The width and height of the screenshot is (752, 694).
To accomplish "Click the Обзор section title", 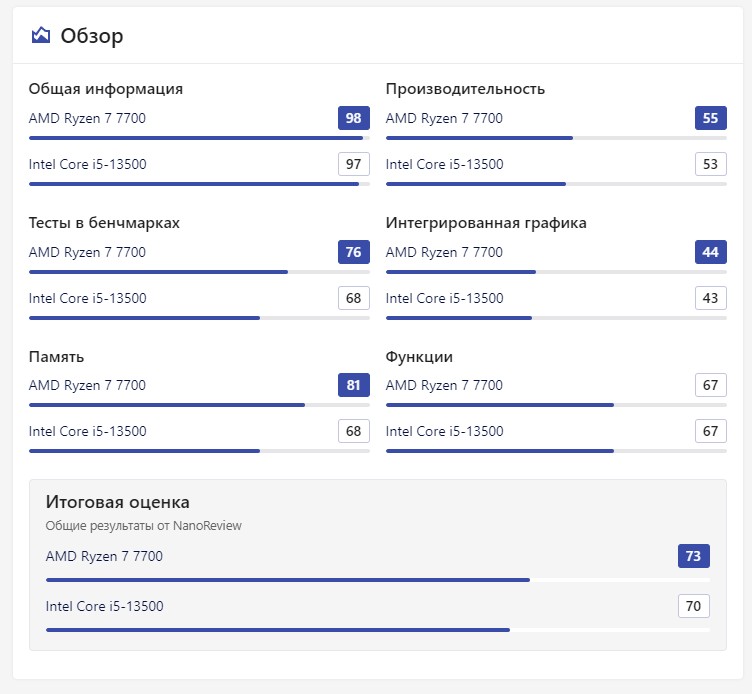I will [92, 36].
